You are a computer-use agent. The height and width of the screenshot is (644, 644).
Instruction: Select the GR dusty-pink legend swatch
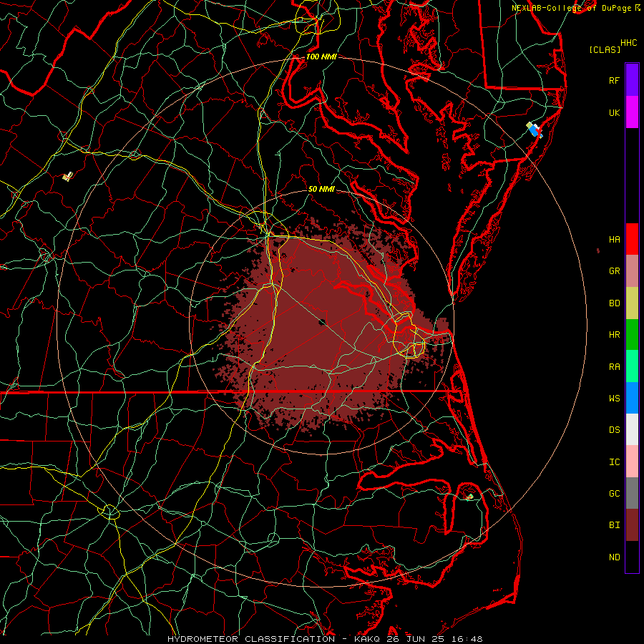coord(632,271)
